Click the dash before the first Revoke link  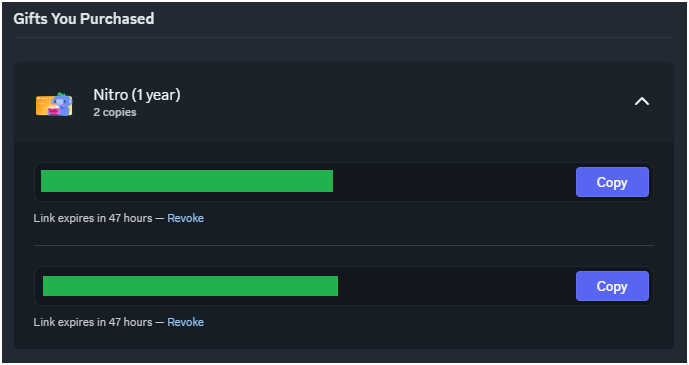[x=160, y=218]
